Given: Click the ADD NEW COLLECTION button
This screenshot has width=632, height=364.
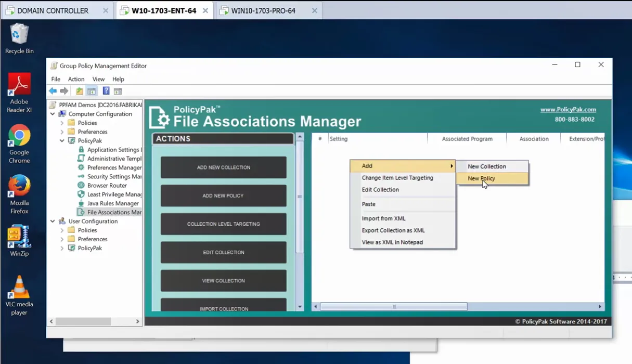Looking at the screenshot, I should [224, 167].
